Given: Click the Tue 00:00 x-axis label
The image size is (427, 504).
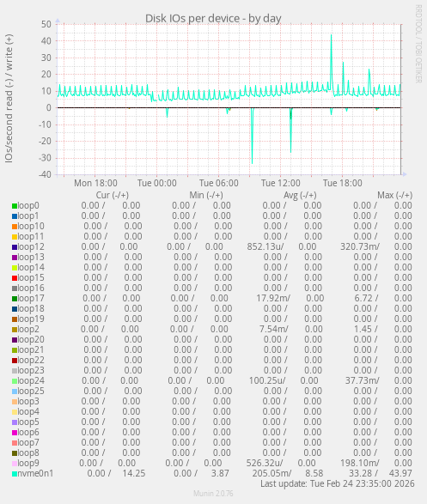Looking at the screenshot, I should click(157, 183).
